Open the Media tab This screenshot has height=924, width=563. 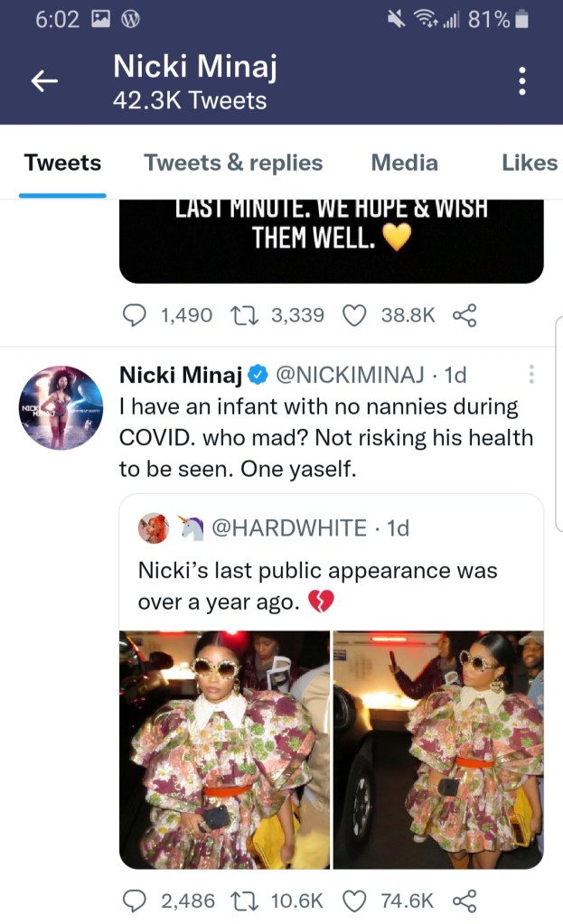click(404, 163)
